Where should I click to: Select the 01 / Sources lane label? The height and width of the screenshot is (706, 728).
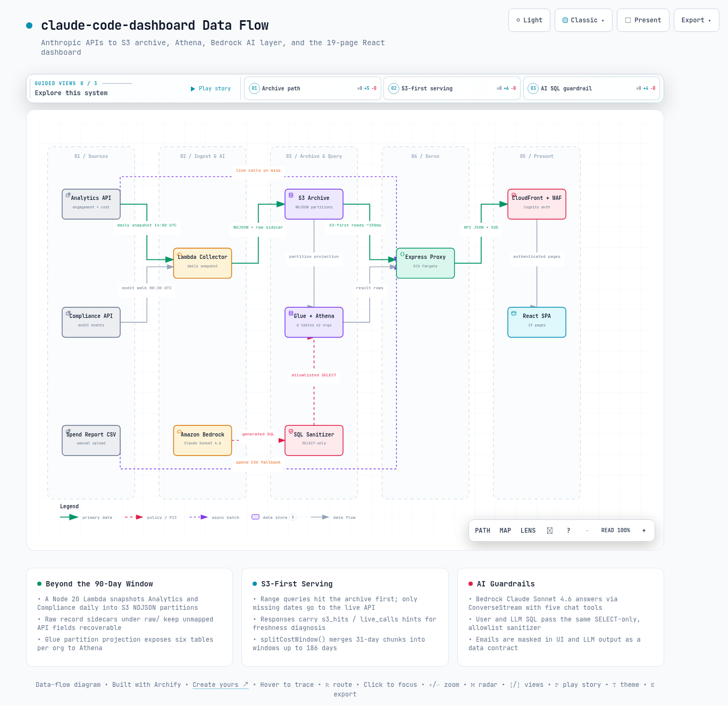[x=91, y=156]
